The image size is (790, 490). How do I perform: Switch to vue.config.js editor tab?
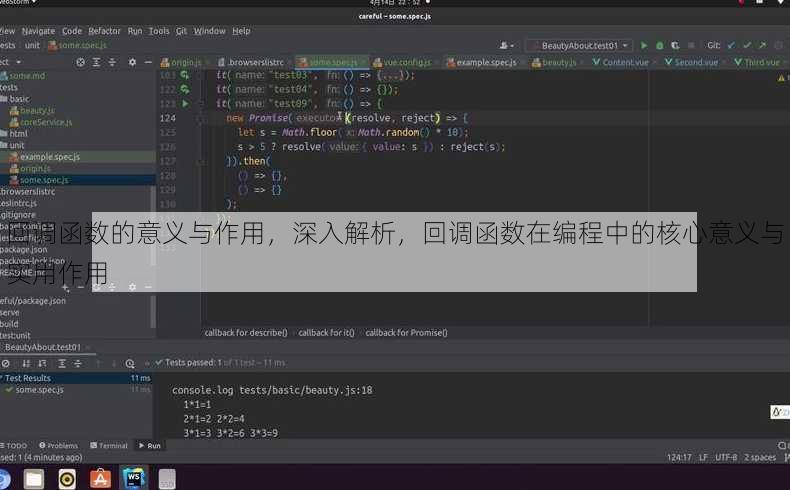point(402,62)
